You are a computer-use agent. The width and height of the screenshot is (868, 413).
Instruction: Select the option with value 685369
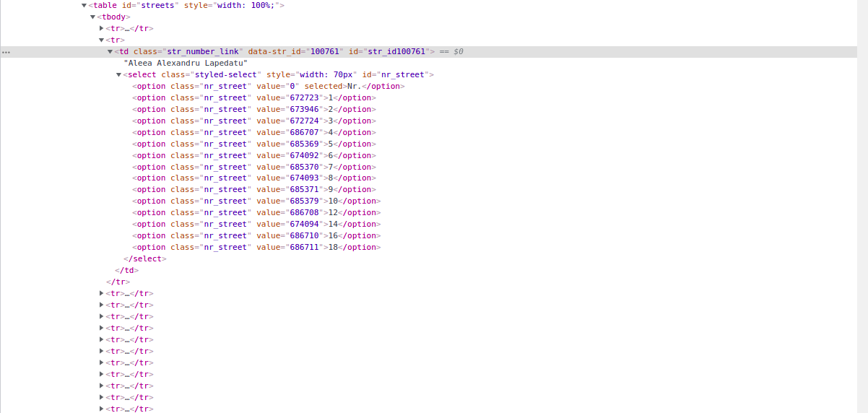pyautogui.click(x=254, y=144)
